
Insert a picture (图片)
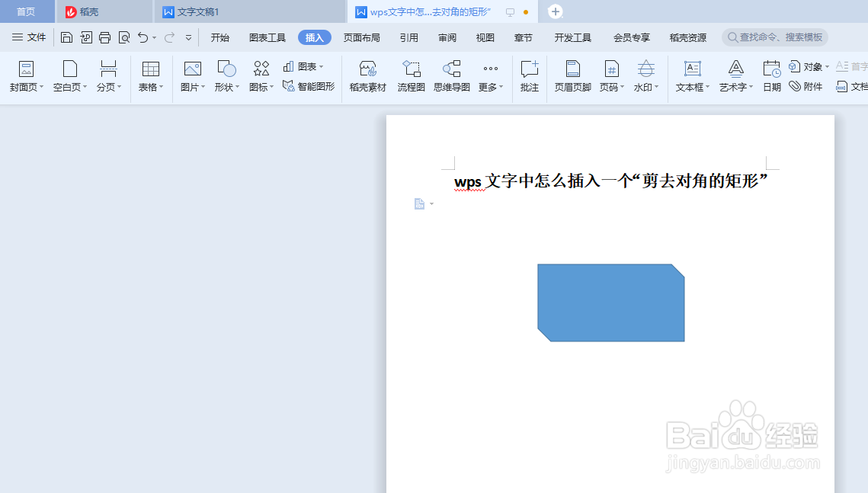(x=193, y=75)
